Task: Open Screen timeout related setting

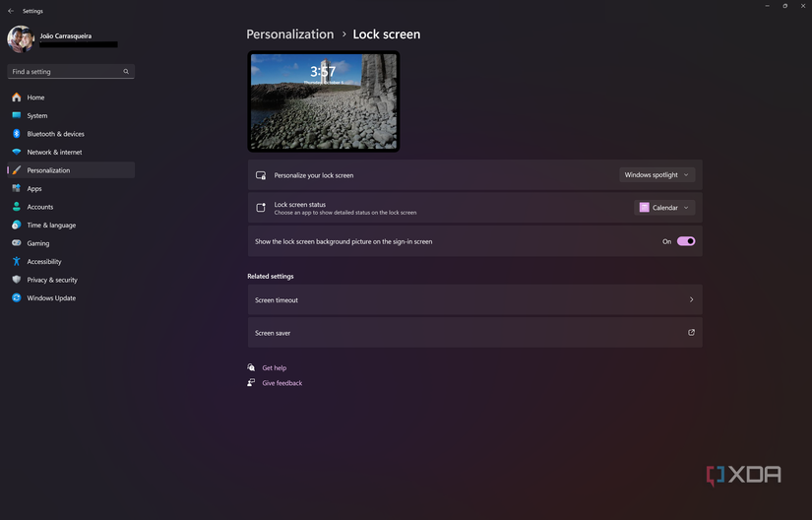Action: [x=474, y=299]
